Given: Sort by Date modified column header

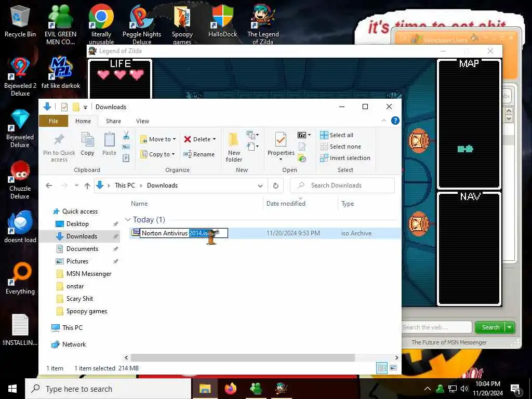Looking at the screenshot, I should 286,204.
